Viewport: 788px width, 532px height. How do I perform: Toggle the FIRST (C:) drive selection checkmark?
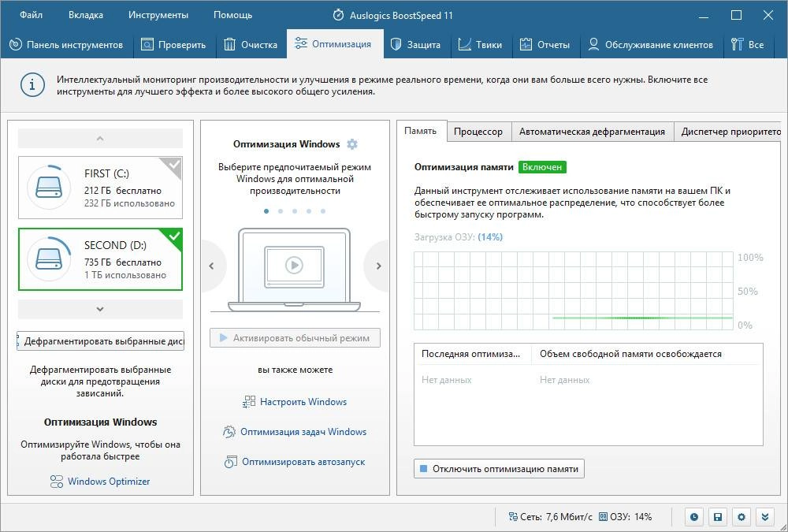point(174,165)
